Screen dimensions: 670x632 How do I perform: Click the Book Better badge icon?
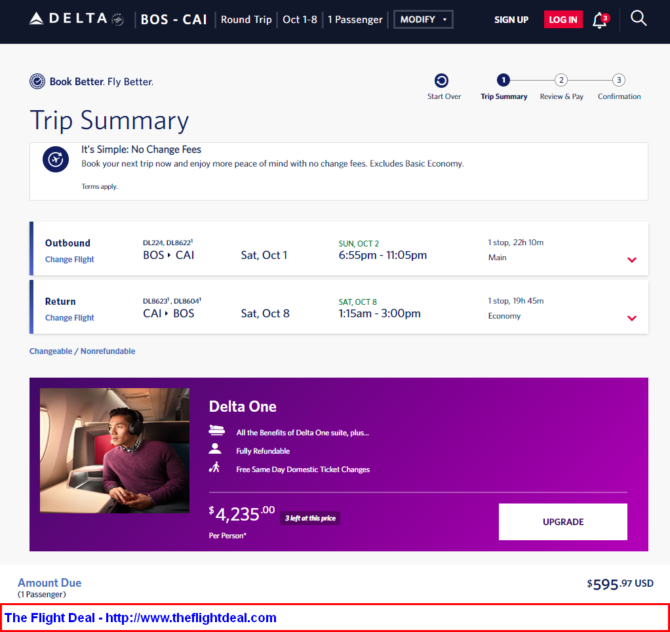[x=37, y=81]
